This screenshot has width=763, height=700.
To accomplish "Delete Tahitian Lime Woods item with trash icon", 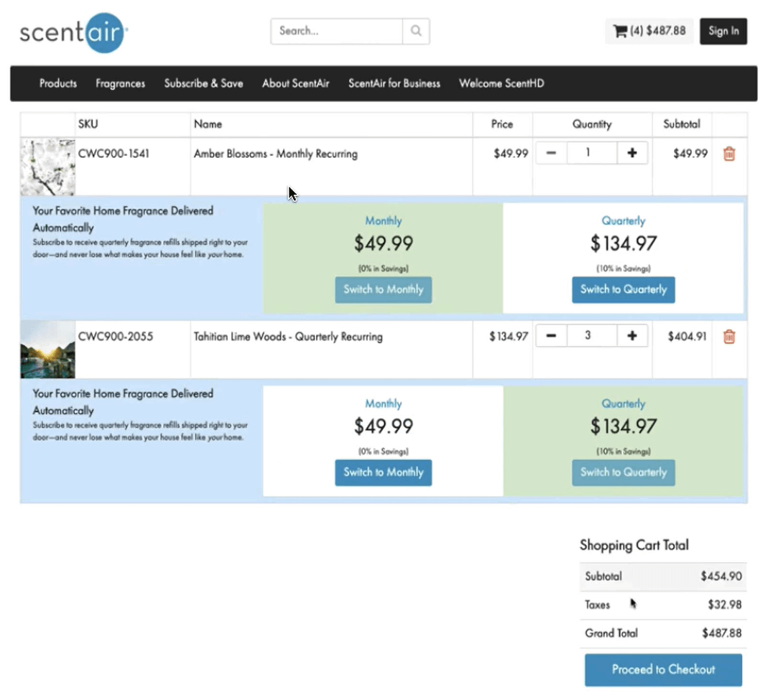I will click(729, 337).
